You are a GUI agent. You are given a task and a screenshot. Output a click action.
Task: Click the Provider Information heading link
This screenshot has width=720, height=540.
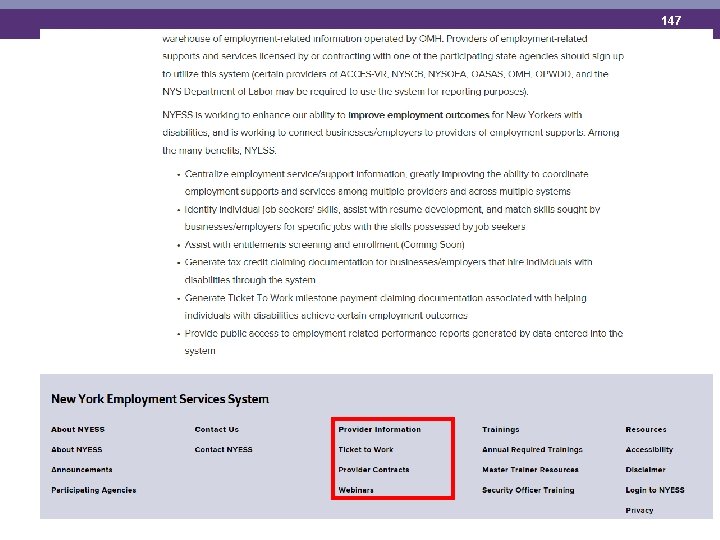point(380,429)
